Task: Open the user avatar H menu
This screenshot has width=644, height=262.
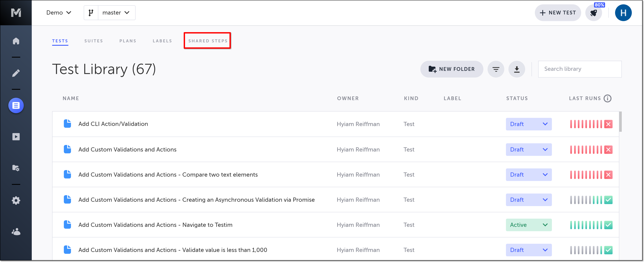Action: [623, 13]
